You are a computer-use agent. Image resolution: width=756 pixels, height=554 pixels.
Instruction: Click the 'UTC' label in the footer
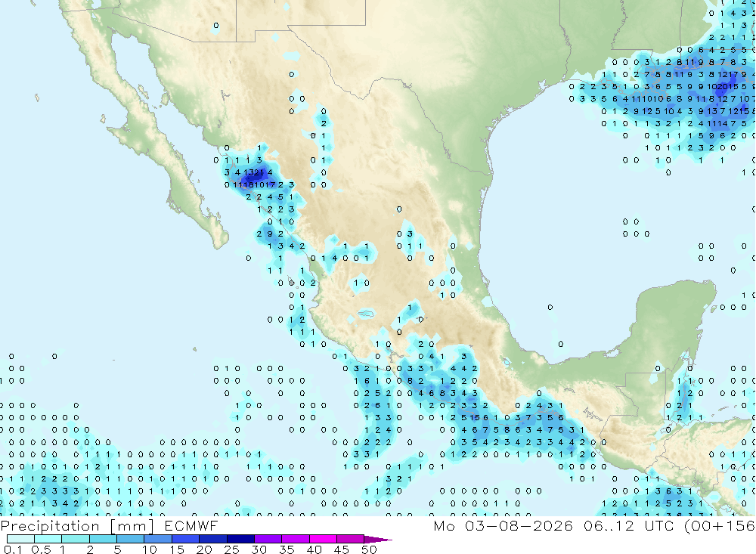click(659, 525)
